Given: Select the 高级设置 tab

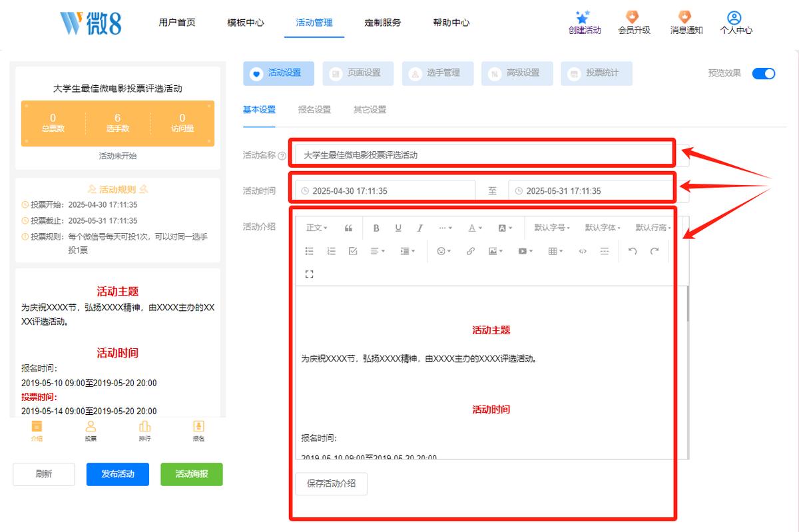Looking at the screenshot, I should 517,73.
